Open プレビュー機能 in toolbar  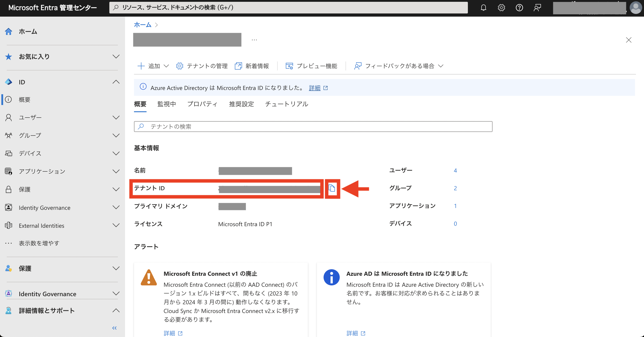311,66
